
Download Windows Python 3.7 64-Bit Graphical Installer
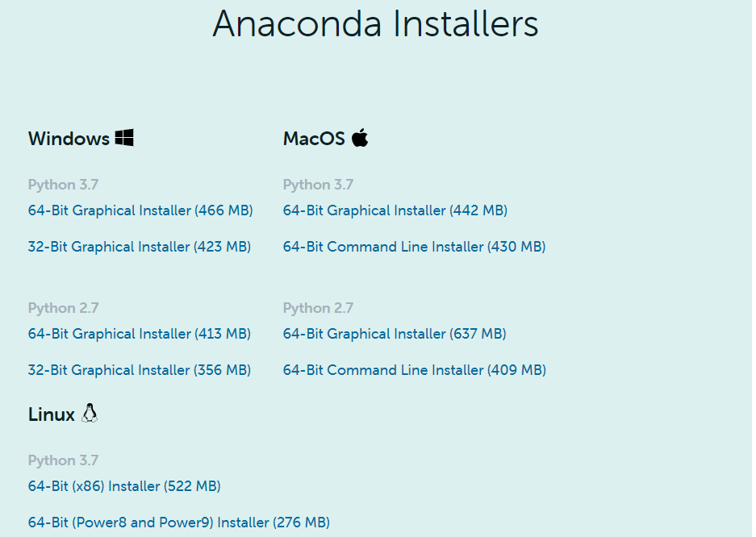140,210
